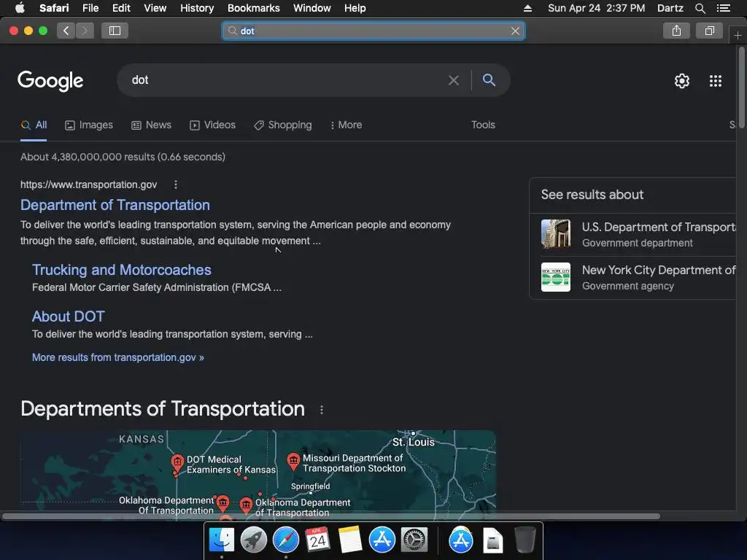The image size is (747, 560).
Task: Open Google quick settings gear
Action: [x=682, y=81]
